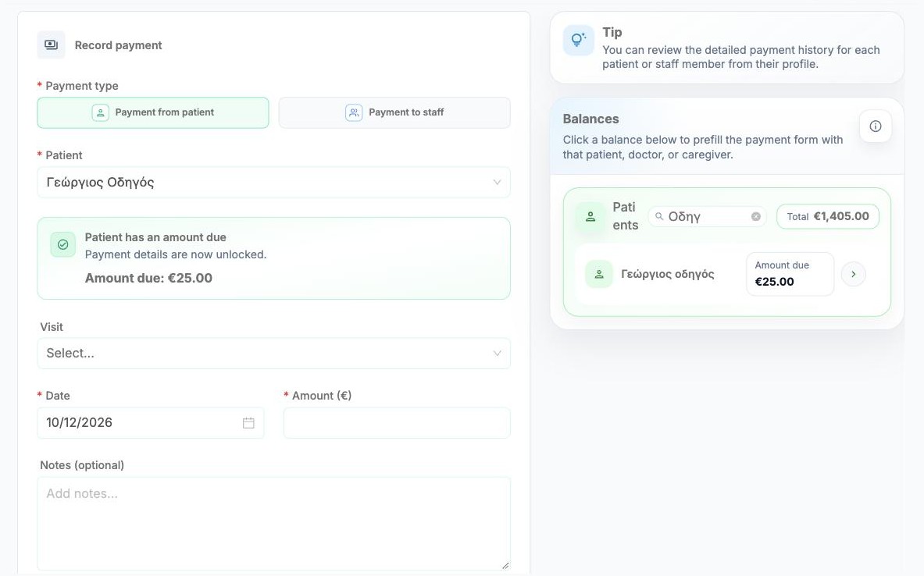Click the Patients section person icon

[x=590, y=217]
